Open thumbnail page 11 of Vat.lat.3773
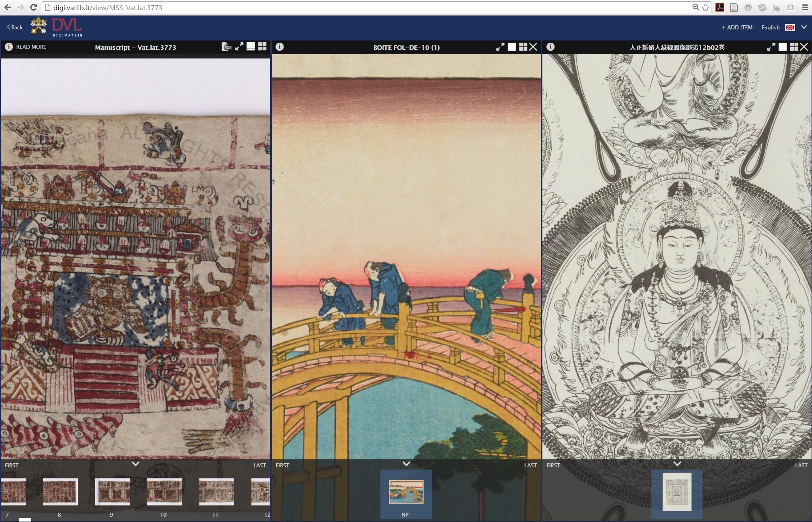 click(x=217, y=492)
